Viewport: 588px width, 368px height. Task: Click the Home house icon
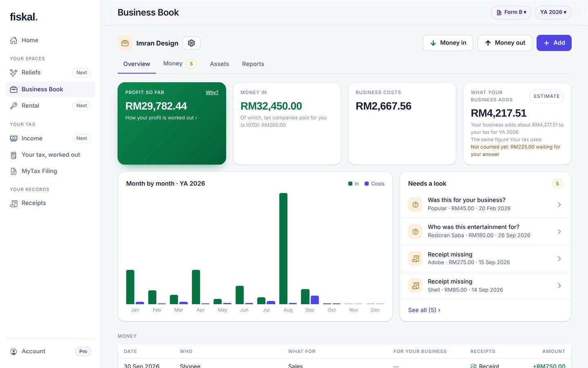pyautogui.click(x=13, y=40)
